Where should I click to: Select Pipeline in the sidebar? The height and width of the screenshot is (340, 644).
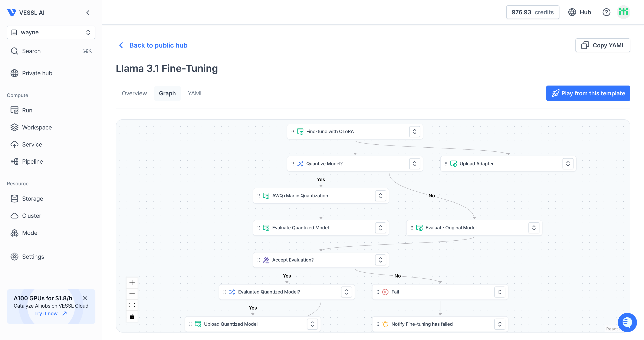tap(32, 161)
